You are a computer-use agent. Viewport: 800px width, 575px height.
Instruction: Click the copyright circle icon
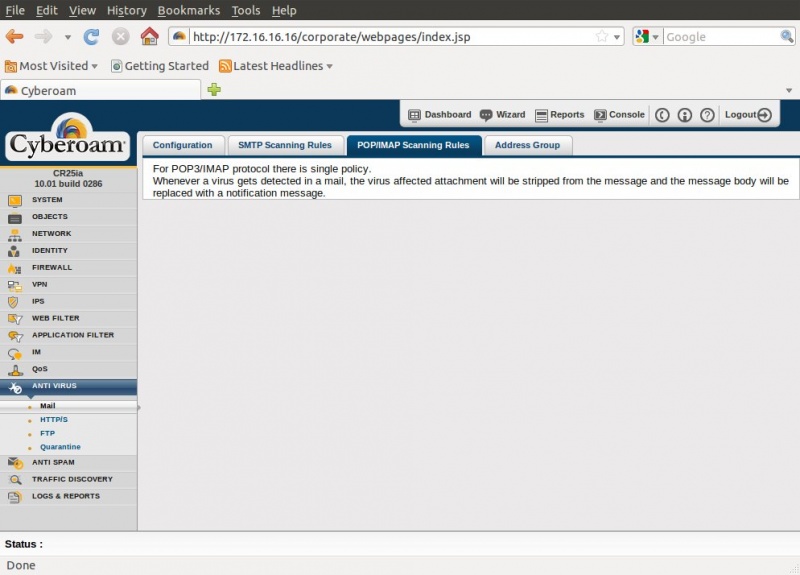click(x=662, y=115)
